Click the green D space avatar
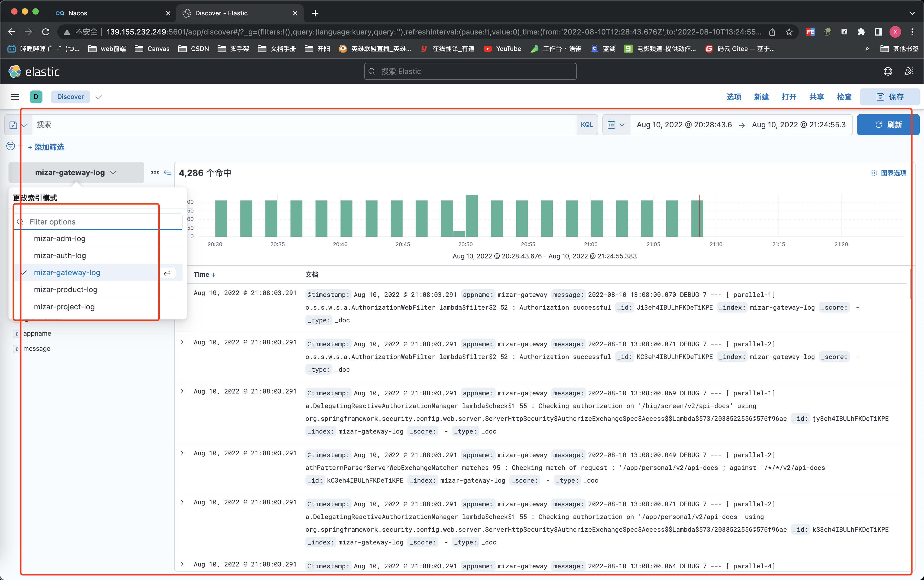Image resolution: width=924 pixels, height=580 pixels. click(x=36, y=97)
